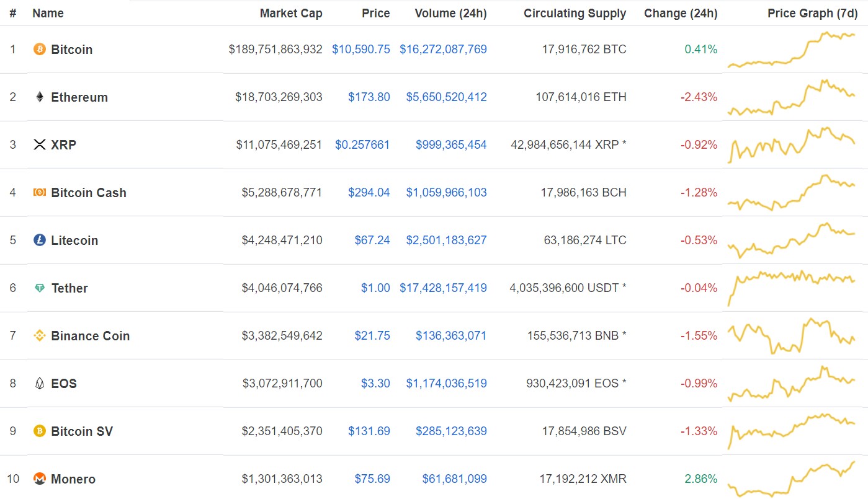Sort by Change (24h) column header
This screenshot has width=868, height=499.
coord(681,13)
